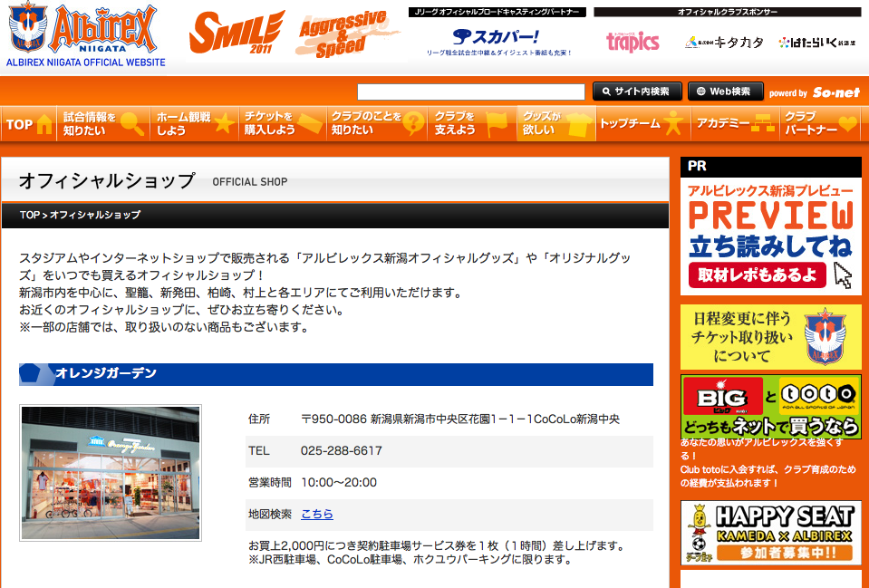Open the チケットを購入しよう menu

point(283,123)
